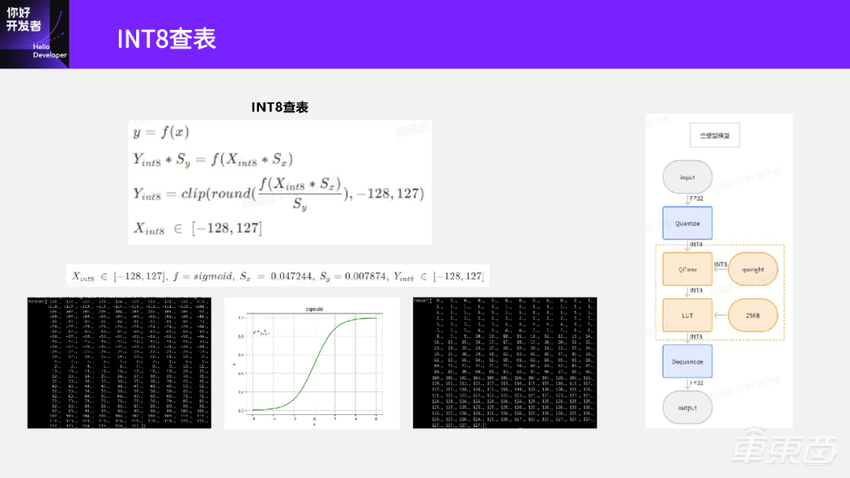Click the 256B node in the flowchart
850x478 pixels.
[752, 316]
